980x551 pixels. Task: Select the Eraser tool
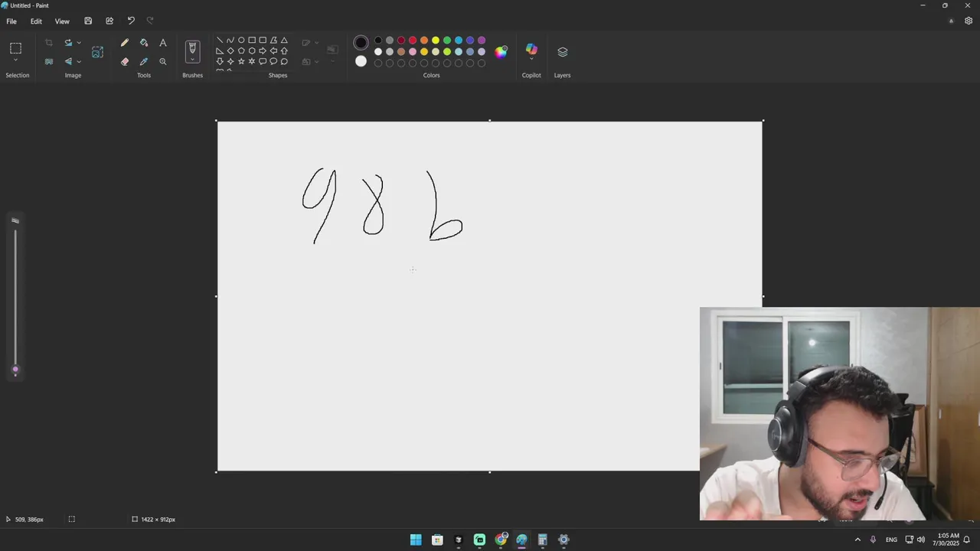click(125, 62)
